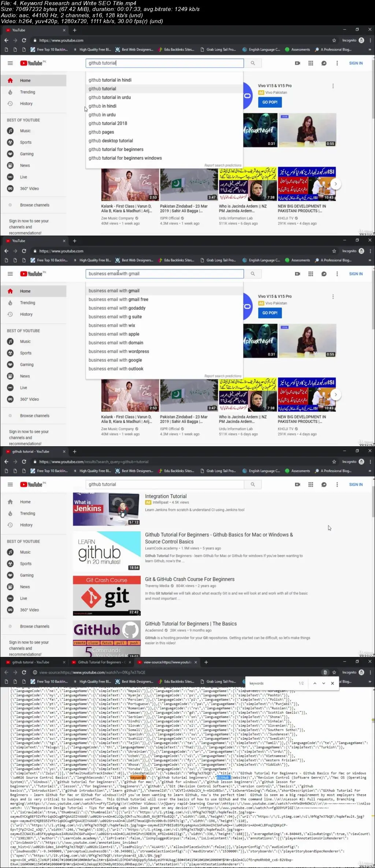Click GO POP! ad button in github suggestions frame
375x868 pixels.
point(270,102)
